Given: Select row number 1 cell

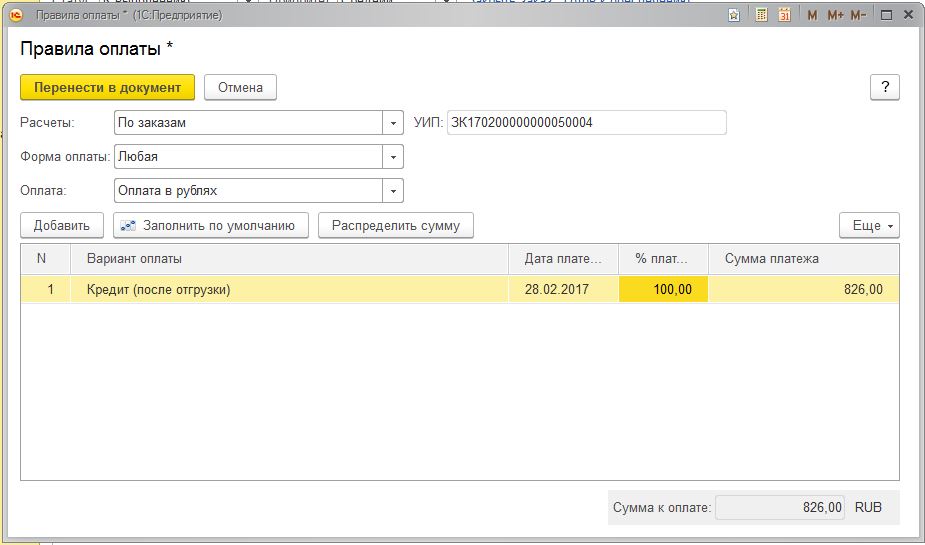Looking at the screenshot, I should (45, 290).
